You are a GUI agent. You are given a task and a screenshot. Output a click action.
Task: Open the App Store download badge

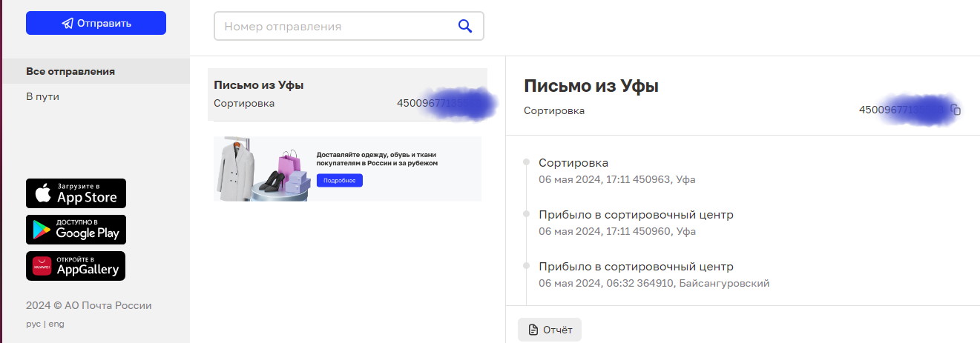76,193
